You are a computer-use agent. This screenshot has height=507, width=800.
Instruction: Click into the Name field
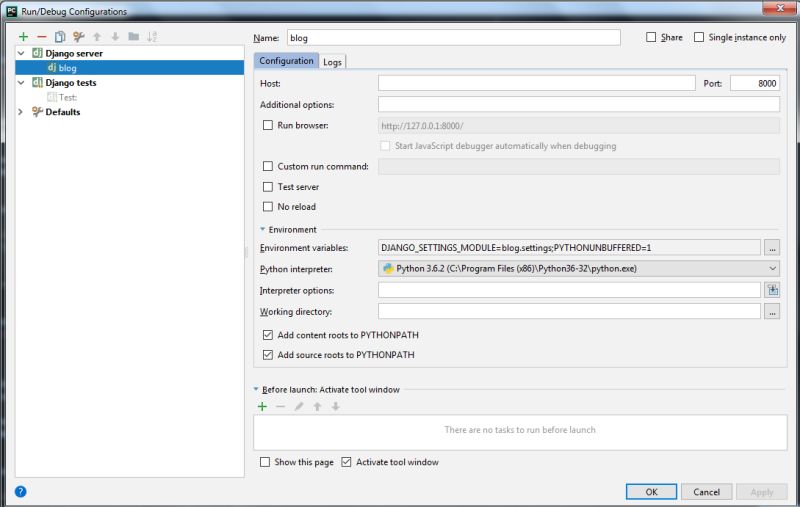click(x=454, y=38)
